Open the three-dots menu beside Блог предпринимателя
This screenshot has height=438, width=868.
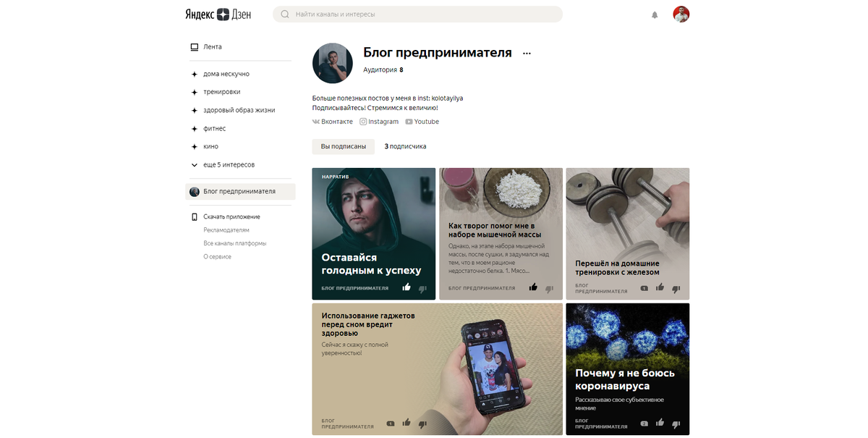point(527,54)
